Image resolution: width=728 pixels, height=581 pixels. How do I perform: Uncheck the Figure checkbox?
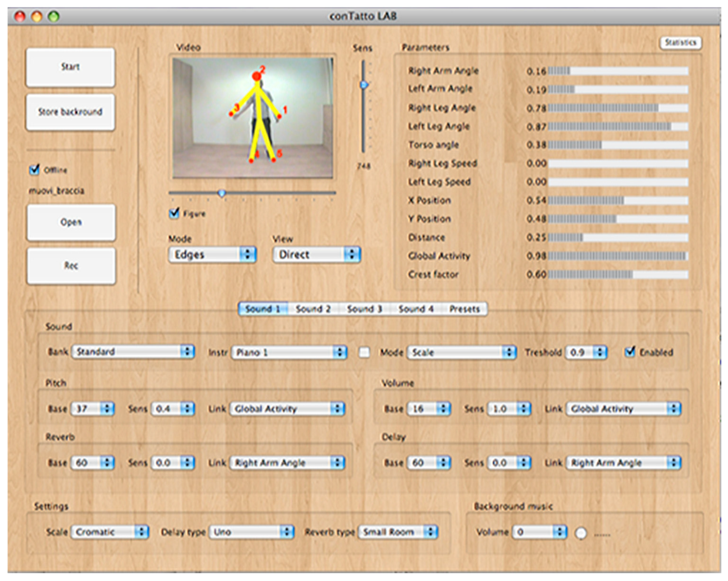pyautogui.click(x=174, y=213)
